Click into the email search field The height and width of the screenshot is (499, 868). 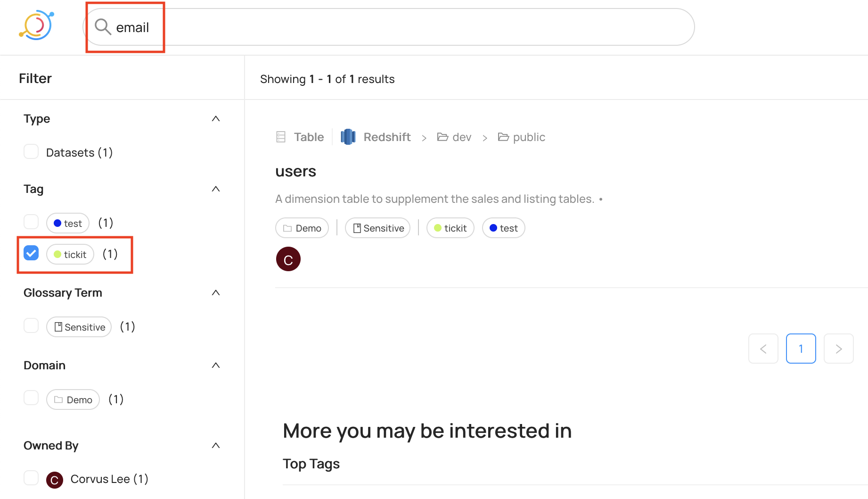coord(389,27)
